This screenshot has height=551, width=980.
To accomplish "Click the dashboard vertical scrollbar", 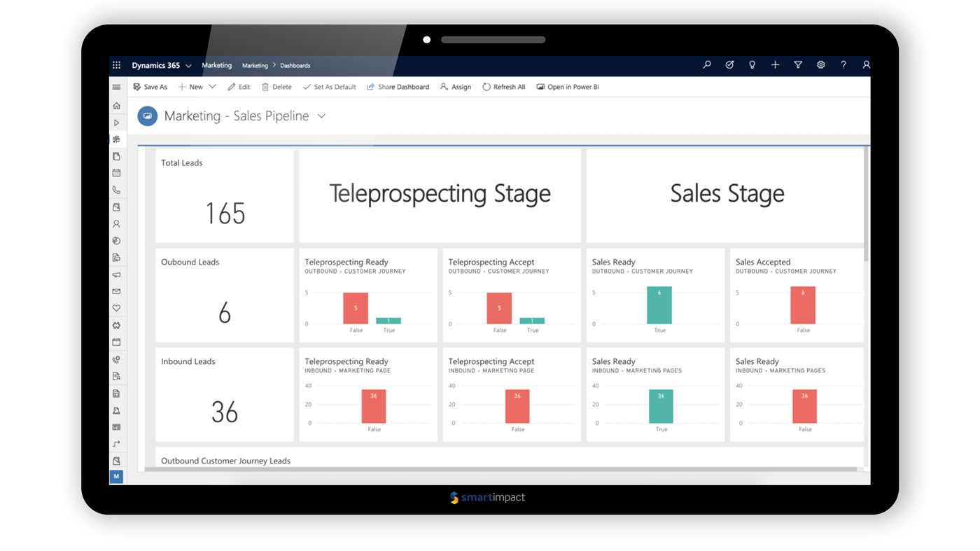I will point(867,204).
